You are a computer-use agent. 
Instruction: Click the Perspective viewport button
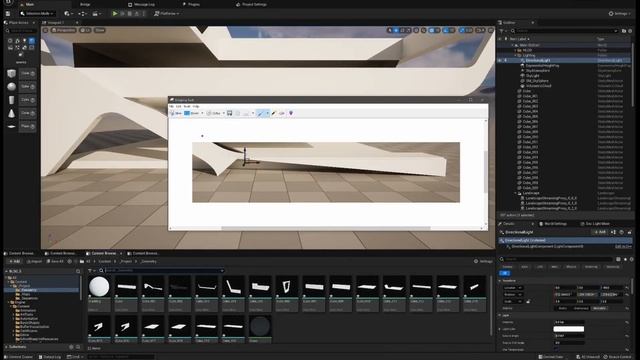63,30
